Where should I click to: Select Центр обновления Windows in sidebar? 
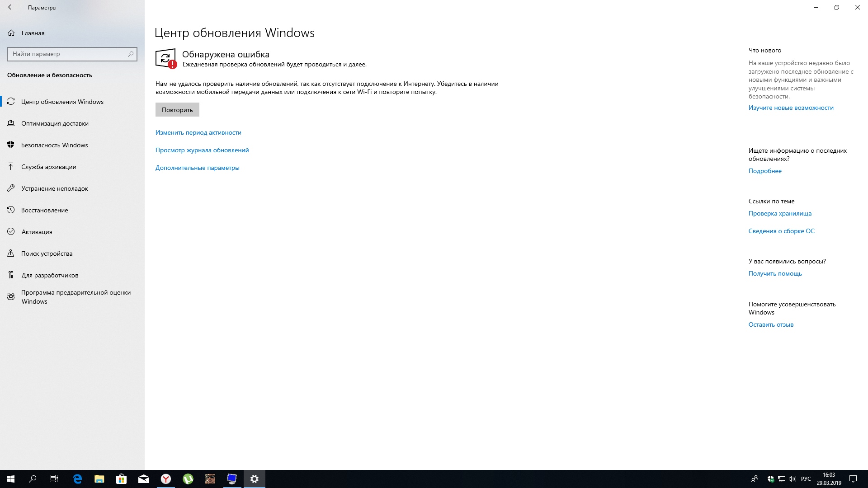[72, 102]
